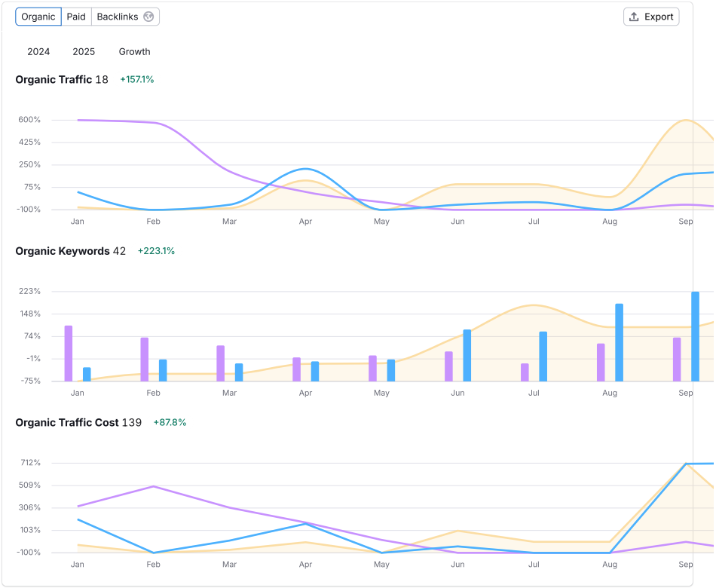Switch to the Paid tab
Viewport: 716px width, 588px height.
click(x=76, y=17)
